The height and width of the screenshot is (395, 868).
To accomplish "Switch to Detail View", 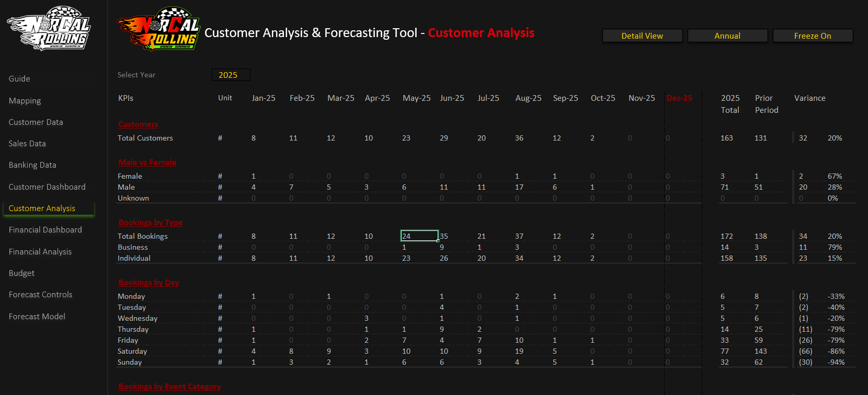I will (x=642, y=36).
